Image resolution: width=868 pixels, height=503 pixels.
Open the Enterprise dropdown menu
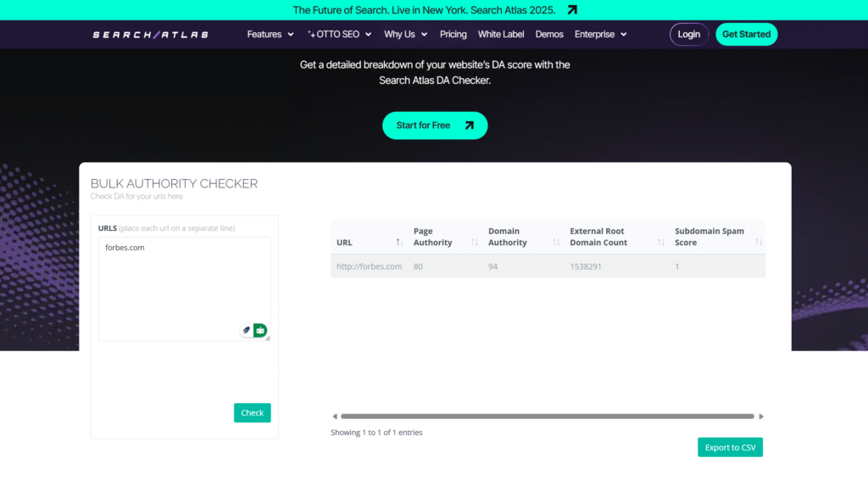tap(601, 34)
